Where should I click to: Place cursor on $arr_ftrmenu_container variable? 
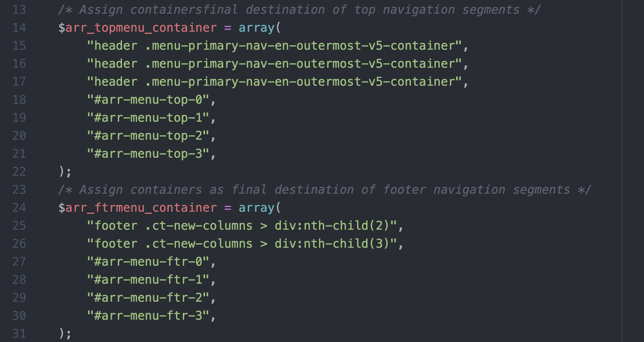[137, 208]
